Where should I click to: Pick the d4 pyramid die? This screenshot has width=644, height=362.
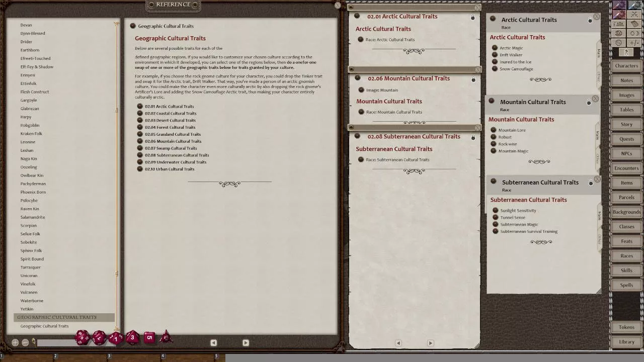166,337
